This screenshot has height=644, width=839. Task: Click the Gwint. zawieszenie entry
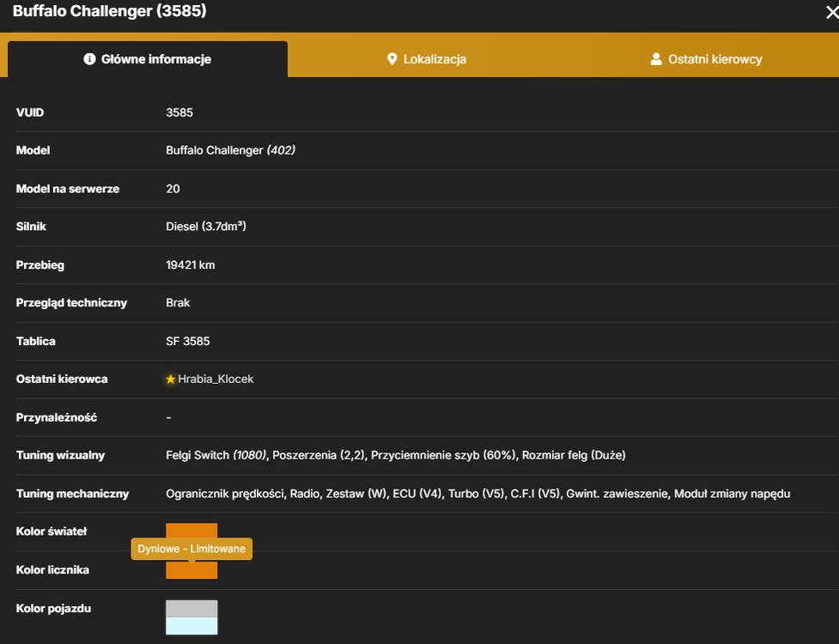click(617, 494)
